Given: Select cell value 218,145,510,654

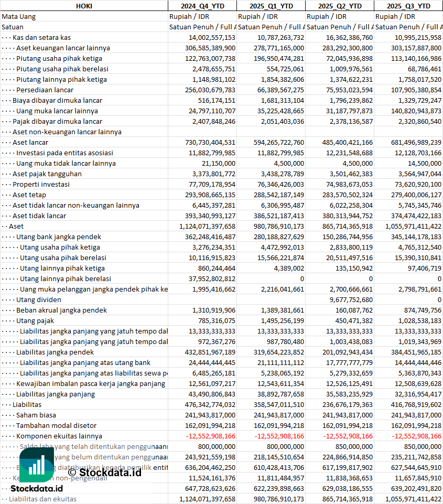Looking at the screenshot, I should click(x=279, y=457).
